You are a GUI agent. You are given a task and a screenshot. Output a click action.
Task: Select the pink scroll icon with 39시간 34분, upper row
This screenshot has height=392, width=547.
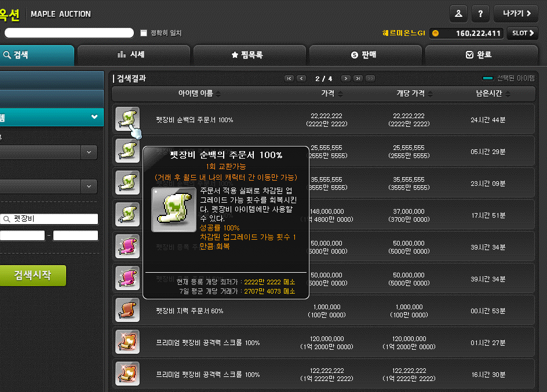point(127,246)
